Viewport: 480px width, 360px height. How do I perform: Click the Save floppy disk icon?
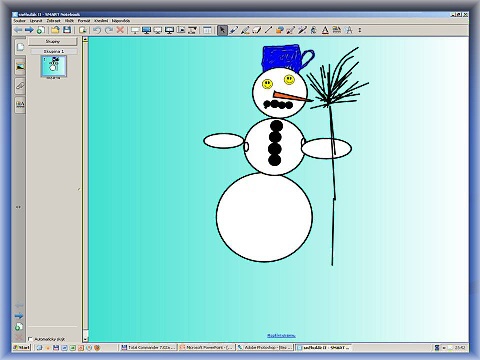[x=67, y=30]
